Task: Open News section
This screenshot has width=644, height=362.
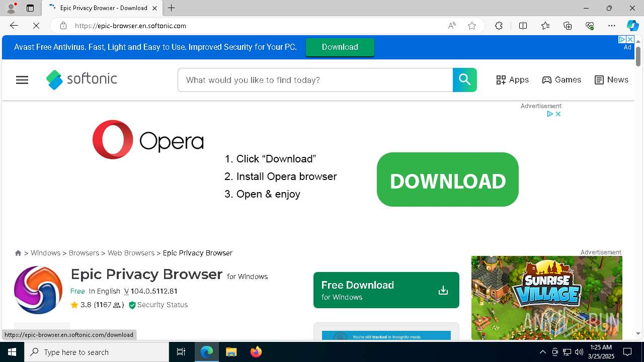Action: 611,80
